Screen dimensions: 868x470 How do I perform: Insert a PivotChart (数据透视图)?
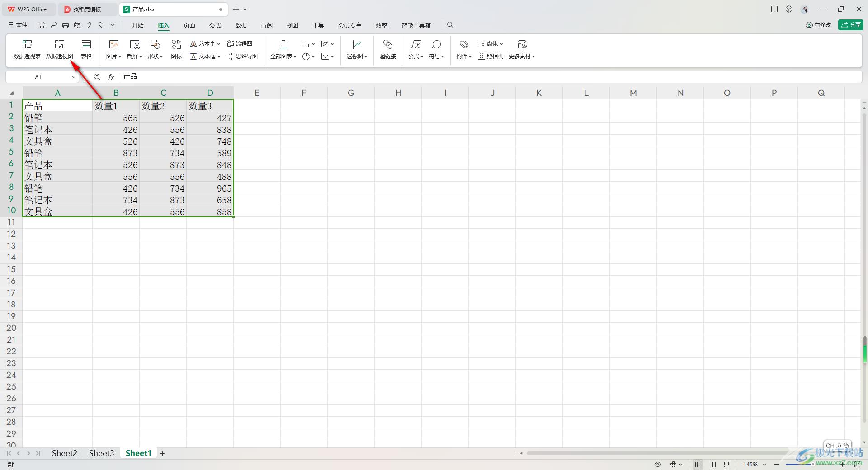pyautogui.click(x=60, y=50)
